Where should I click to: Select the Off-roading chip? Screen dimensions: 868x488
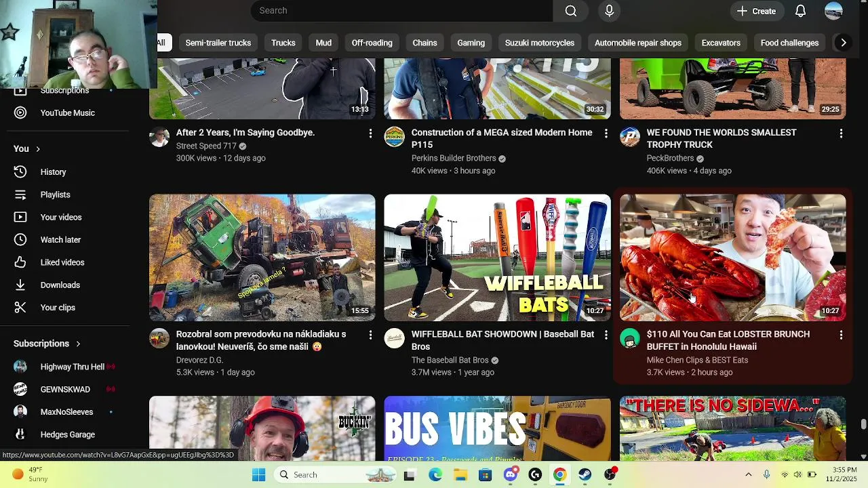(x=372, y=43)
